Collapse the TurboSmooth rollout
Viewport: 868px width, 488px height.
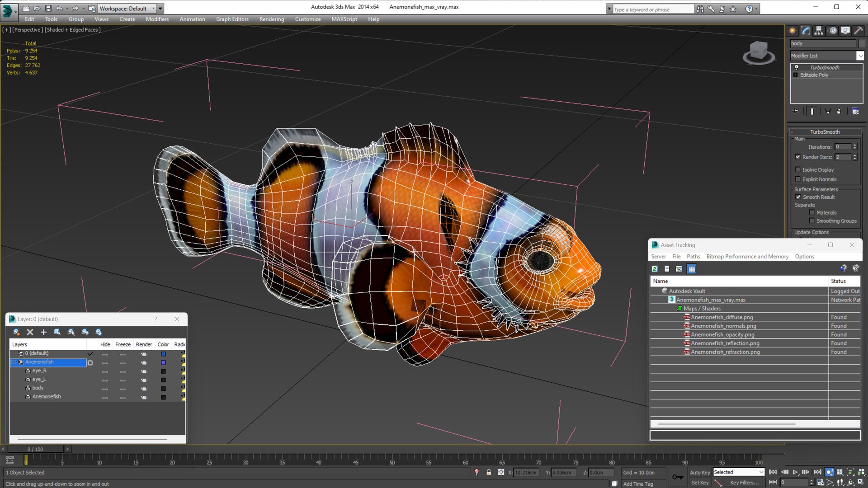[824, 132]
